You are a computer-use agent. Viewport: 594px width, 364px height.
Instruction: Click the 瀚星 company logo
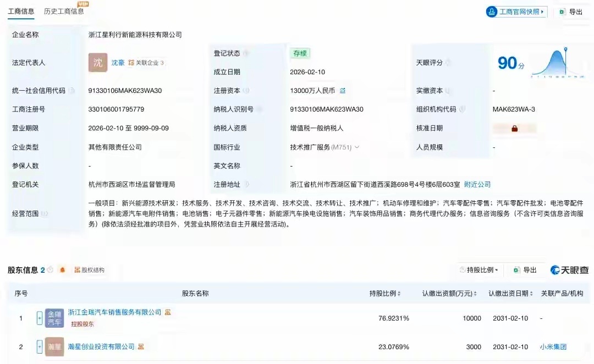point(54,346)
